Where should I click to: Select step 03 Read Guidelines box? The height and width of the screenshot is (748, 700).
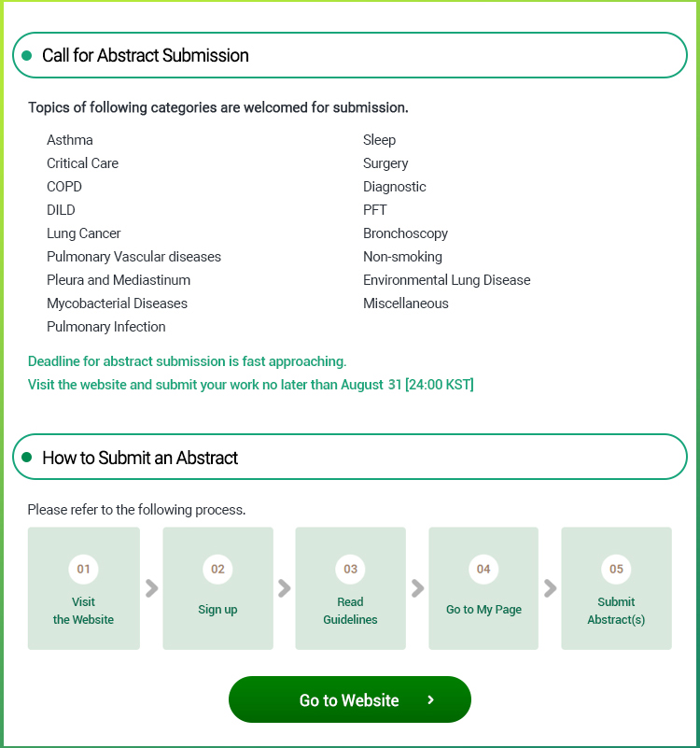point(350,588)
